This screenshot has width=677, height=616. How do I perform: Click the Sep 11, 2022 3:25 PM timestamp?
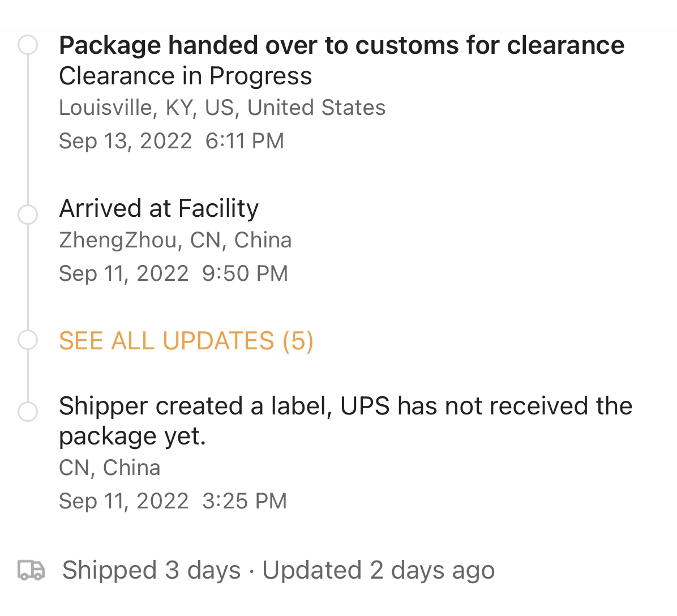[x=173, y=501]
